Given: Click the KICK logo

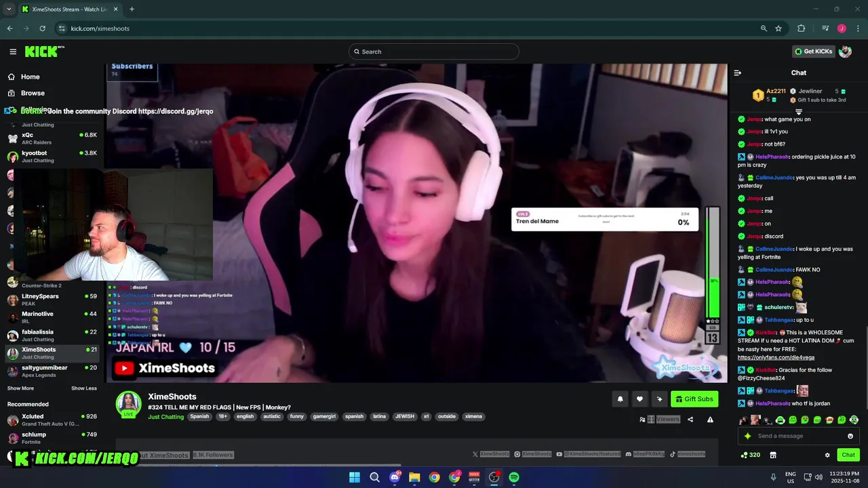Looking at the screenshot, I should pos(44,52).
